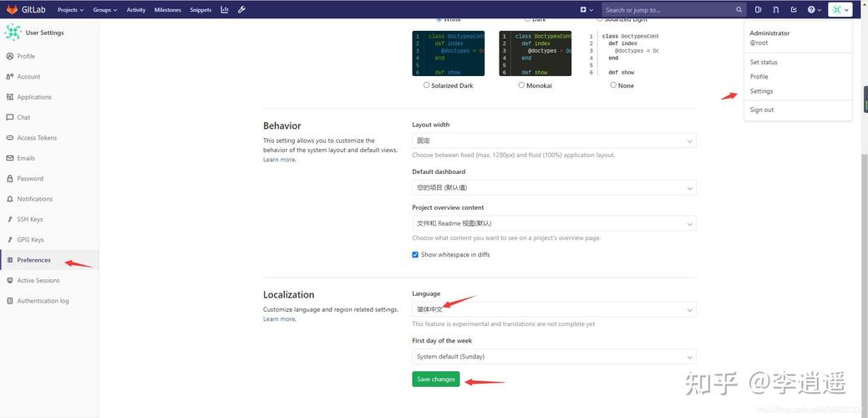
Task: Click the search magnifier icon
Action: [739, 10]
